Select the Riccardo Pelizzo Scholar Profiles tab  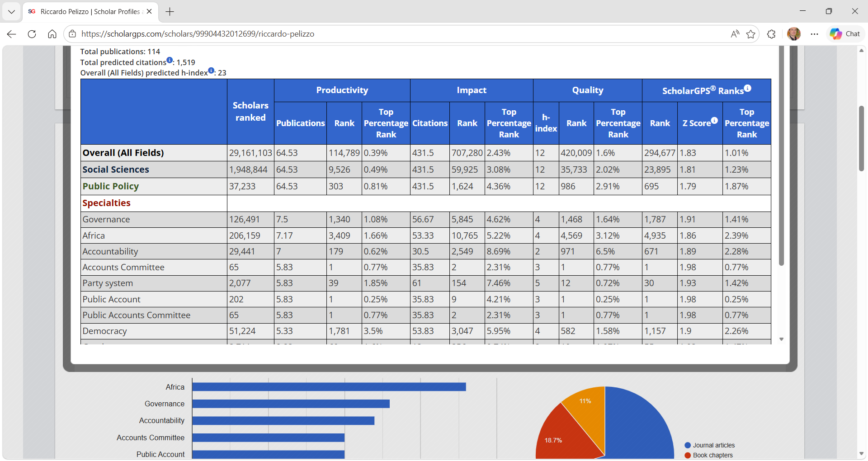(x=90, y=12)
